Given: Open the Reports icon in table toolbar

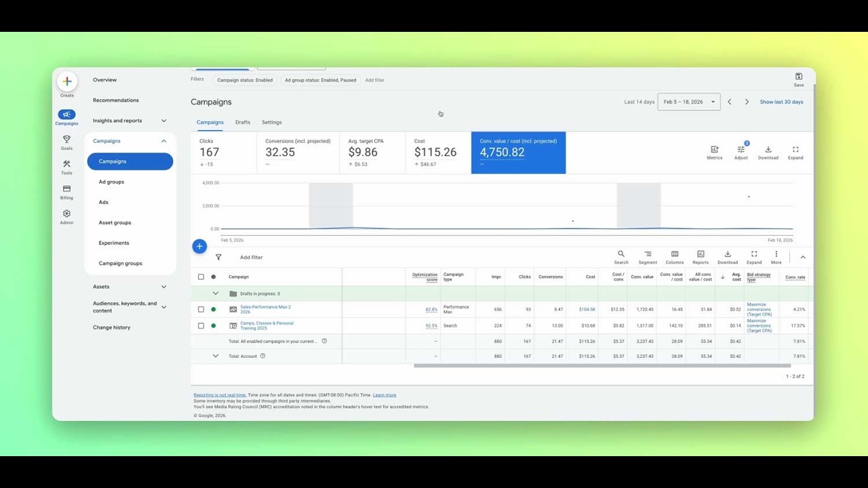Looking at the screenshot, I should click(701, 254).
